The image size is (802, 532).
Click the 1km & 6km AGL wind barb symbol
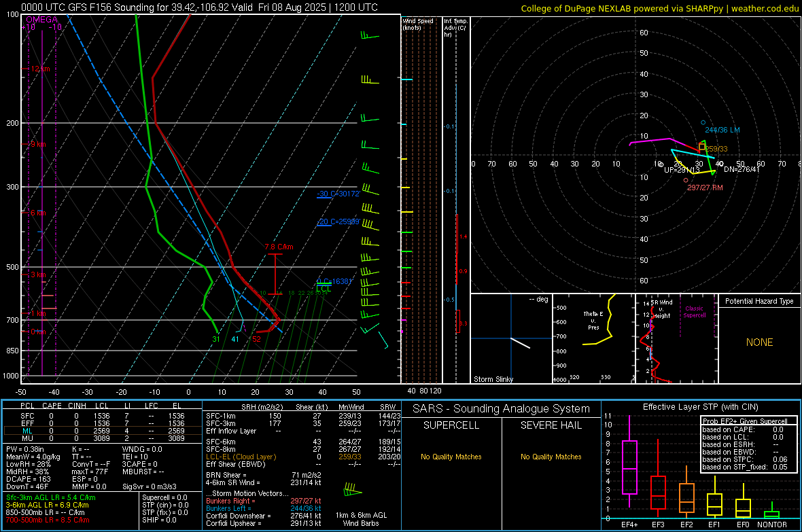pyautogui.click(x=353, y=491)
